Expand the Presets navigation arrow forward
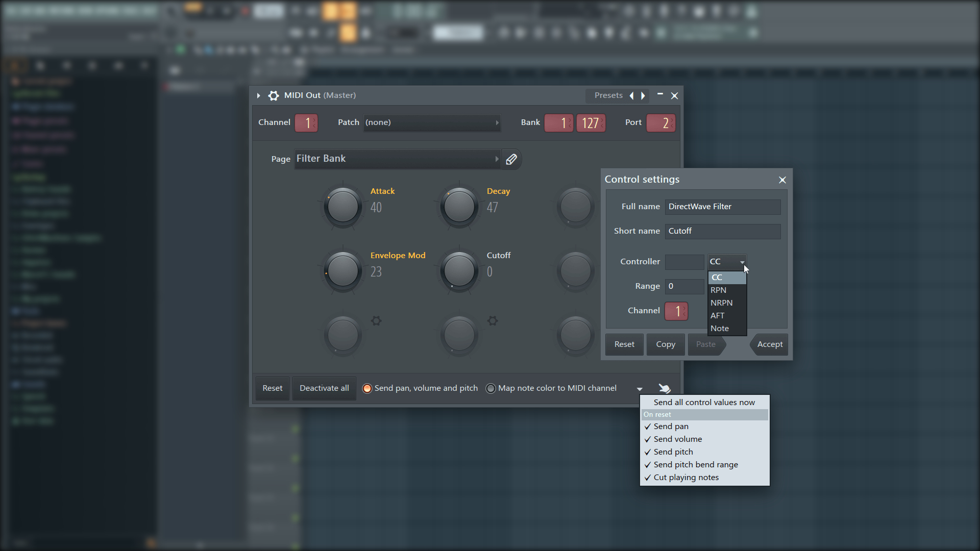 tap(642, 95)
